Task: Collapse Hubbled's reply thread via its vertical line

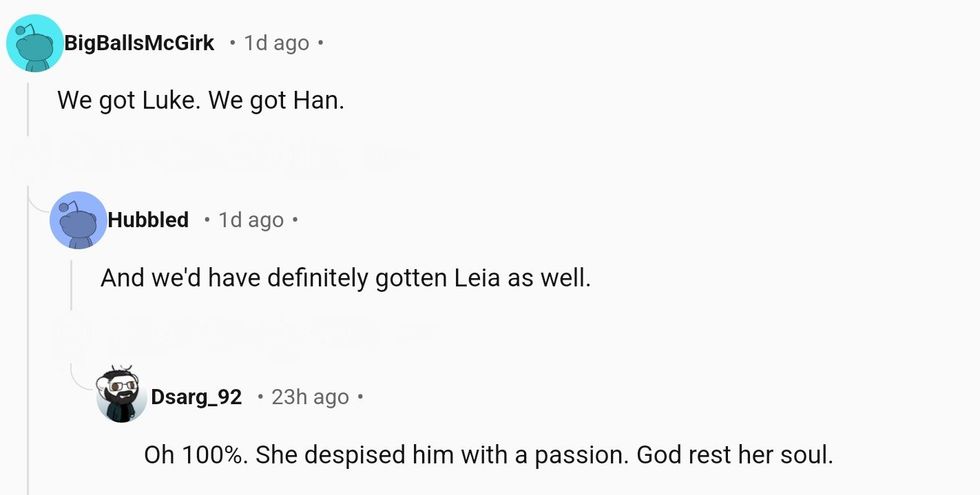Action: [x=71, y=285]
